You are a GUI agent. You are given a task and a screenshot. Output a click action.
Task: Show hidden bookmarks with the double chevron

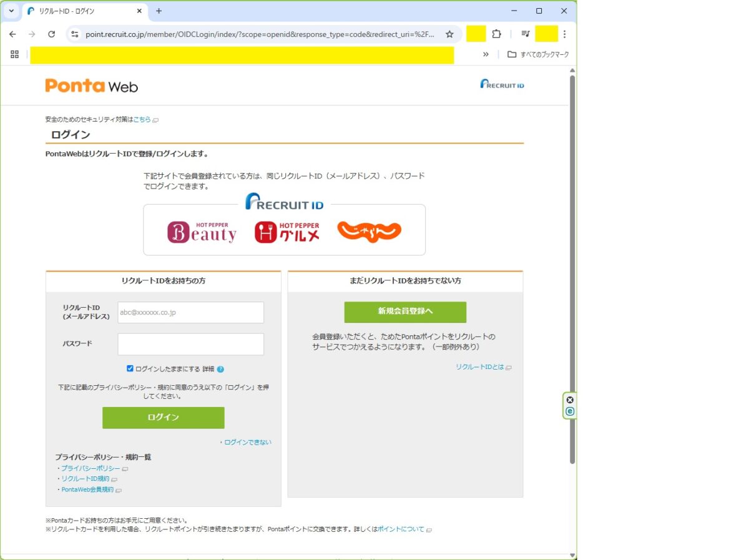(486, 54)
